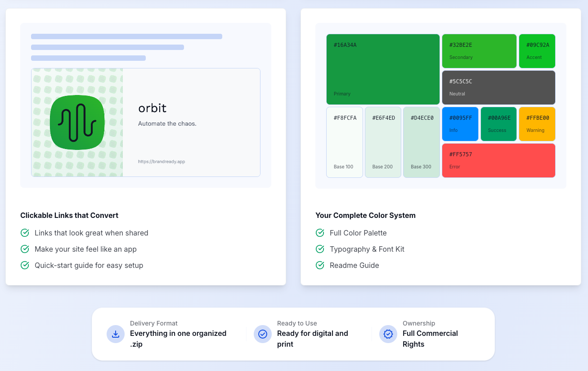588x371 pixels.
Task: Click check icon next to Full Color Palette
Action: (x=320, y=233)
